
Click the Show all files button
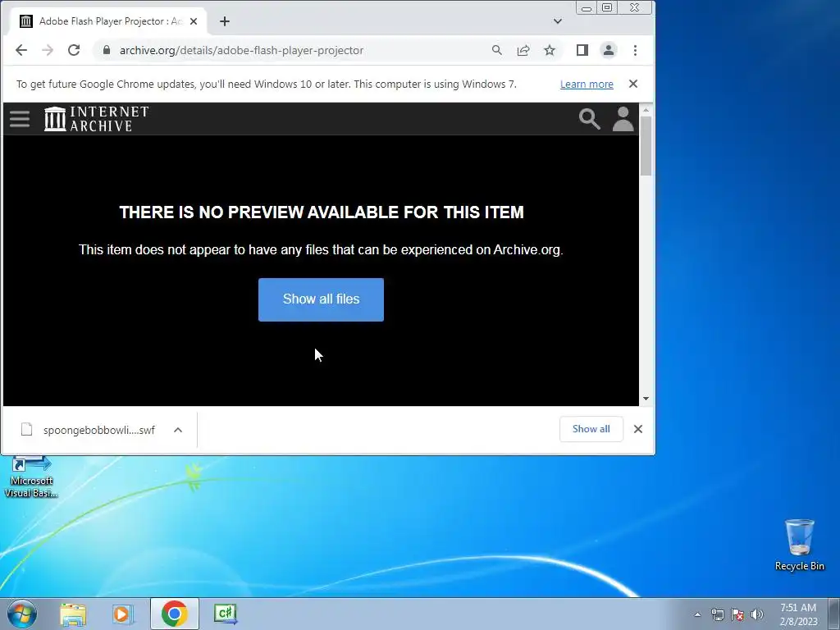click(321, 299)
